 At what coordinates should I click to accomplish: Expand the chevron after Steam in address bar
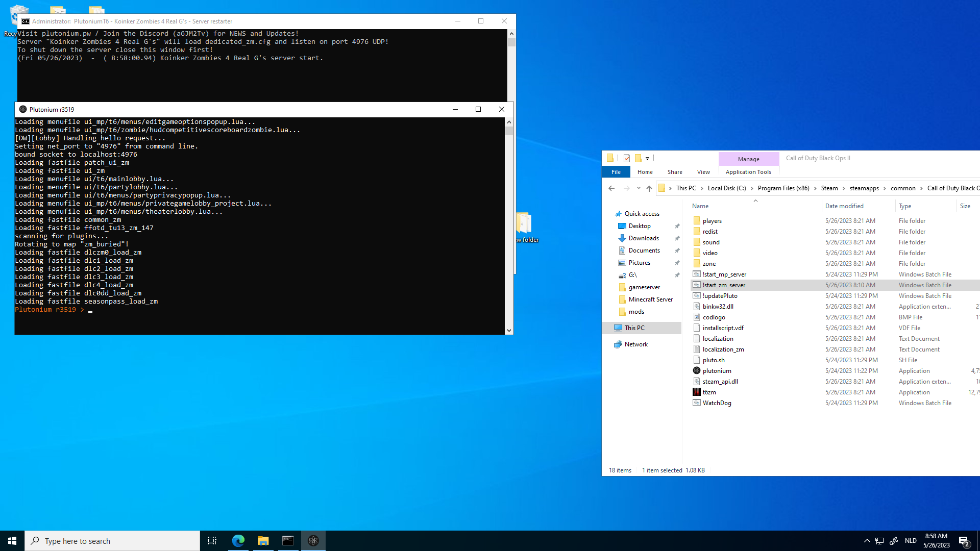[844, 188]
